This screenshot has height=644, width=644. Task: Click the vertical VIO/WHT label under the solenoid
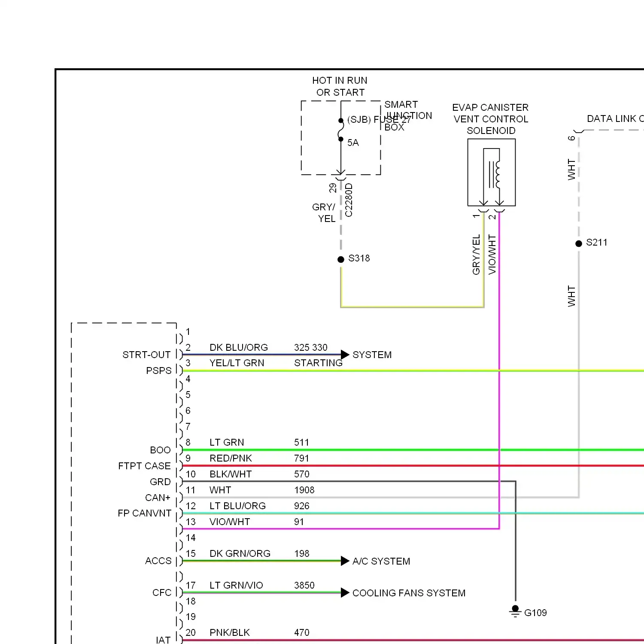click(x=492, y=255)
